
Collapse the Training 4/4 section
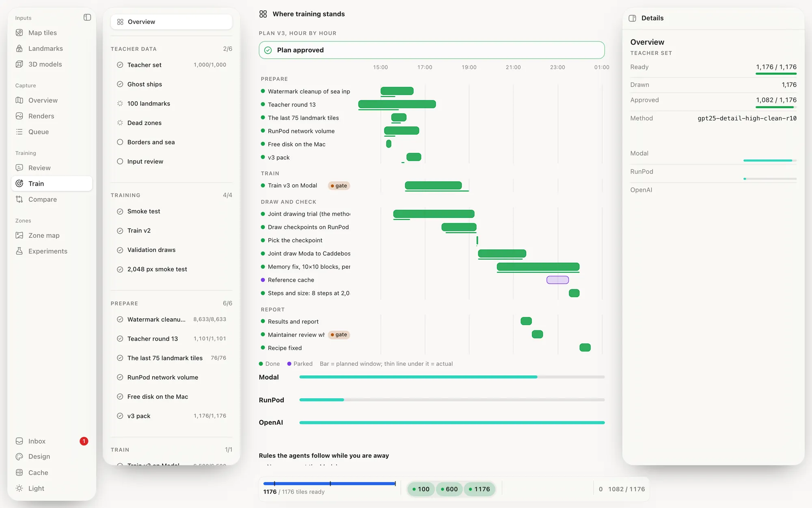click(x=171, y=195)
